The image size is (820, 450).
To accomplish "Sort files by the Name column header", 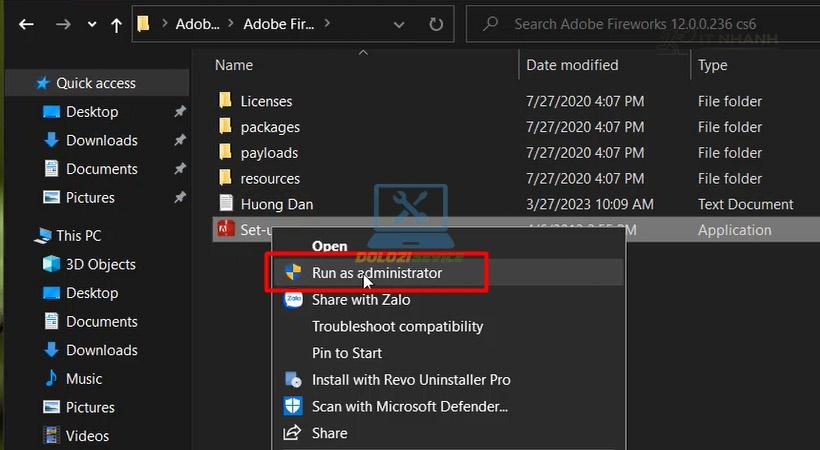I will point(234,65).
